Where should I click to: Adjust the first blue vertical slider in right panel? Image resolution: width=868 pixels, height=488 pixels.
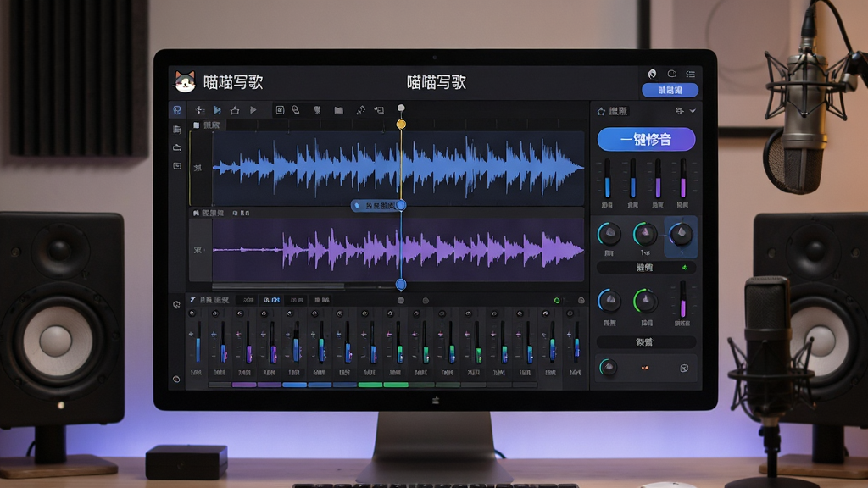(x=607, y=178)
